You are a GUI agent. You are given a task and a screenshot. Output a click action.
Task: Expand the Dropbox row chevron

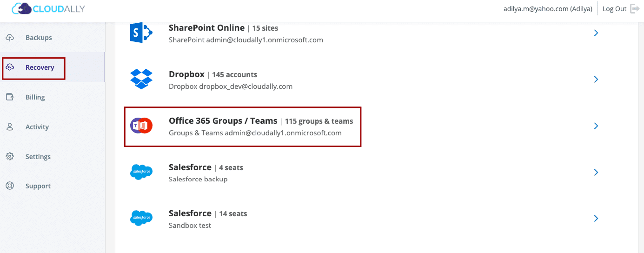[x=596, y=80]
